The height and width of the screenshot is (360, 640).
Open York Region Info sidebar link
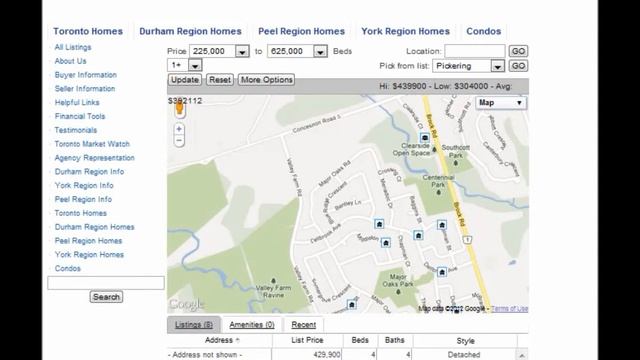[84, 186]
